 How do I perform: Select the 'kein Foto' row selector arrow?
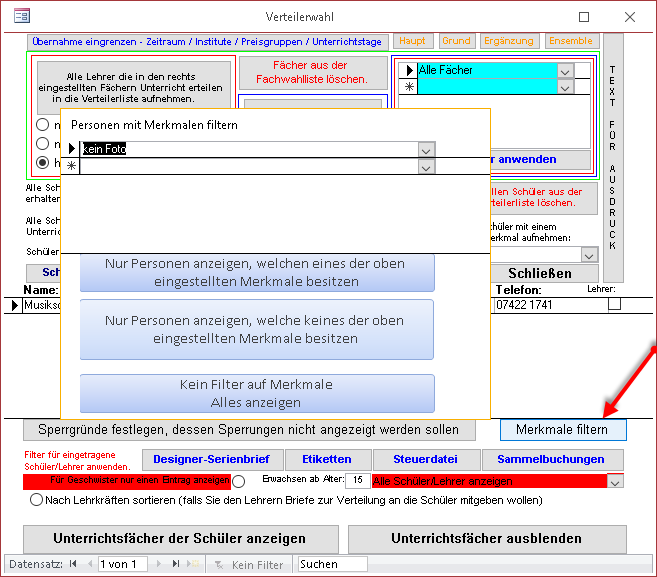click(x=71, y=149)
